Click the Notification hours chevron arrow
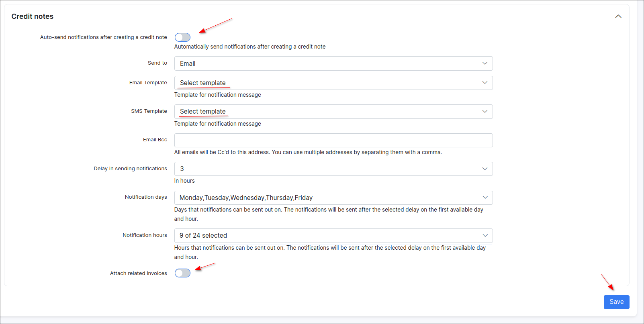The height and width of the screenshot is (324, 644). pyautogui.click(x=485, y=236)
